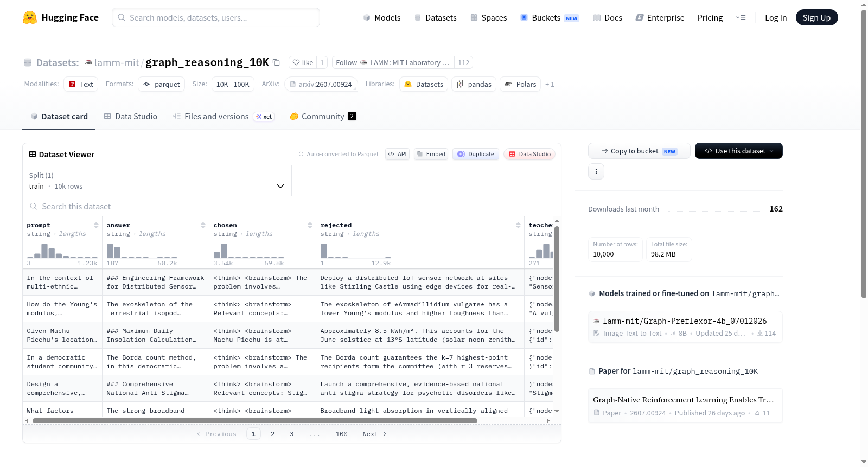
Task: Open the lamm-mit/Graph-Preflexor-4b_07012026 model card
Action: coord(685,327)
